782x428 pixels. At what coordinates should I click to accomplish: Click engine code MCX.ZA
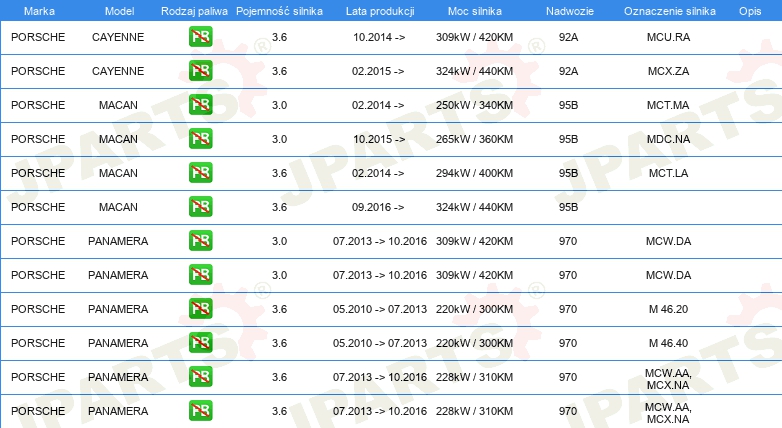(x=668, y=71)
